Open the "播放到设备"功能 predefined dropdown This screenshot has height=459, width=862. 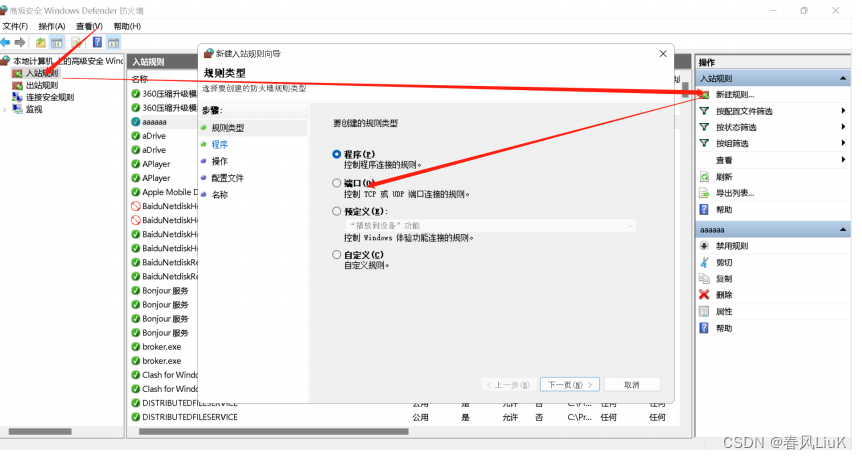[490, 225]
